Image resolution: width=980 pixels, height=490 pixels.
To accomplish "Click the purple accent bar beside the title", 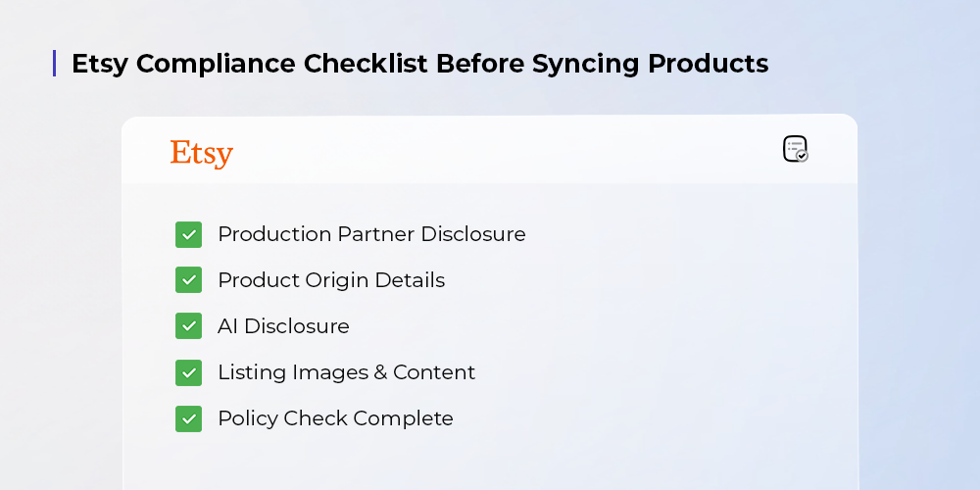I will 55,64.
